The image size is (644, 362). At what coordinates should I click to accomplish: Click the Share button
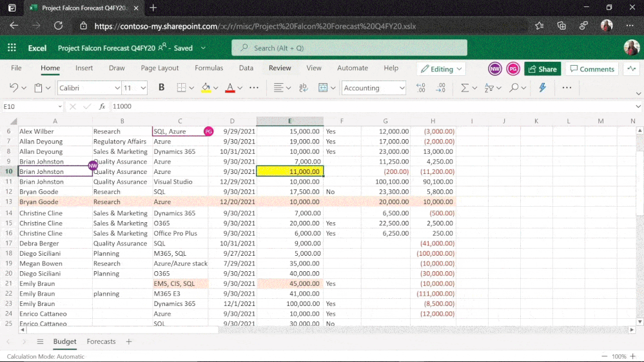coord(543,69)
